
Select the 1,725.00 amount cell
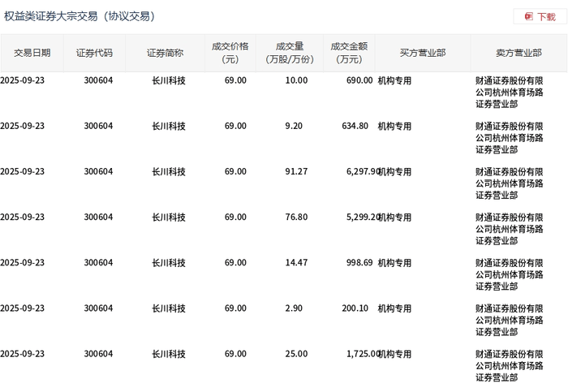coord(354,354)
